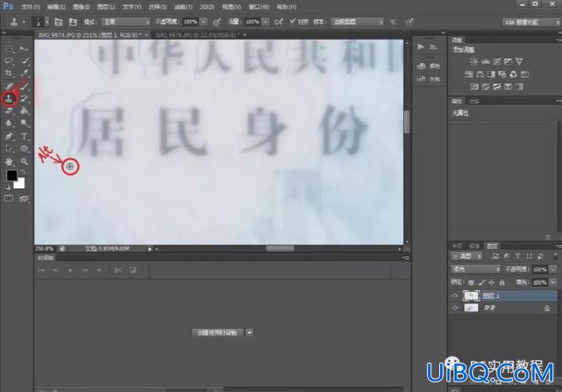Open the Sample dropdown (当前图层)
Image resolution: width=562 pixels, height=392 pixels.
point(357,22)
